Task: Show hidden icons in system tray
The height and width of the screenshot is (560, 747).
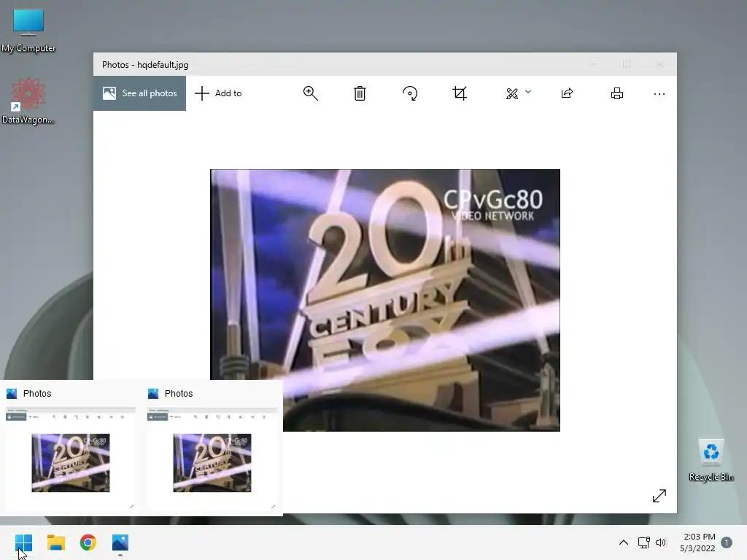Action: pyautogui.click(x=623, y=542)
